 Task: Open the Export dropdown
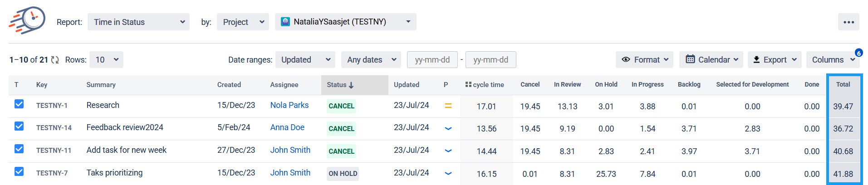tap(775, 60)
